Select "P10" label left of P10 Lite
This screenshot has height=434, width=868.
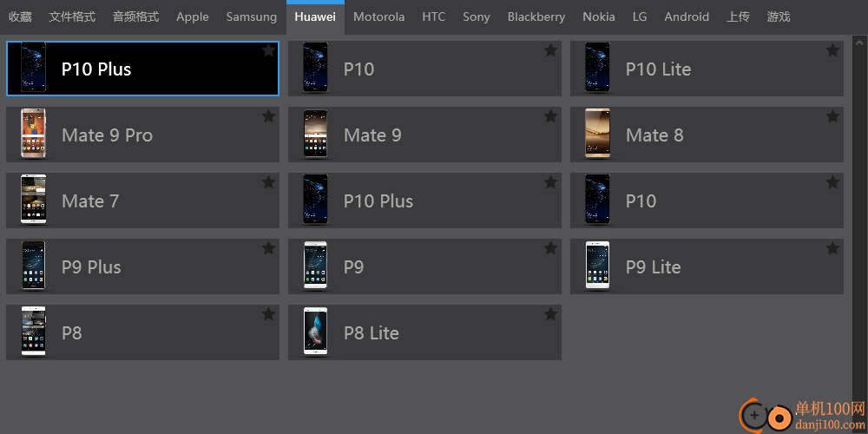(358, 69)
